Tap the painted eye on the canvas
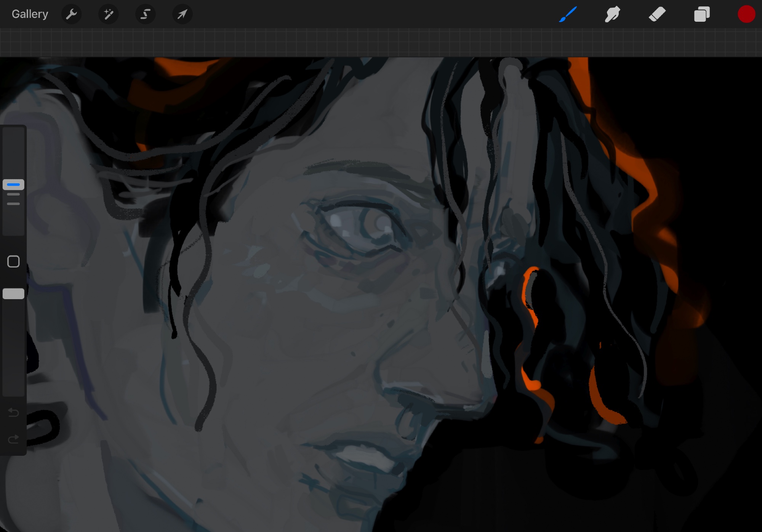Image resolution: width=762 pixels, height=532 pixels. (x=360, y=225)
